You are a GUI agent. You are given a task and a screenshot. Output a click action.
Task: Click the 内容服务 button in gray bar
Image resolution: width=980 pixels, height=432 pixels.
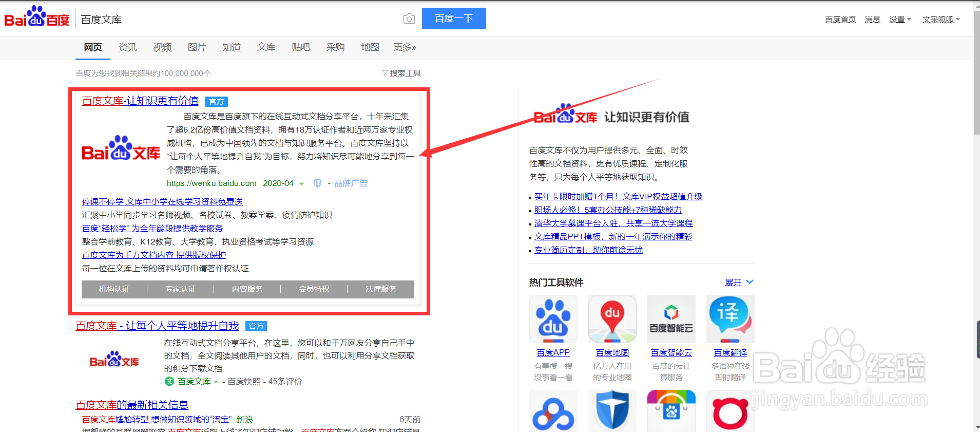pyautogui.click(x=247, y=289)
